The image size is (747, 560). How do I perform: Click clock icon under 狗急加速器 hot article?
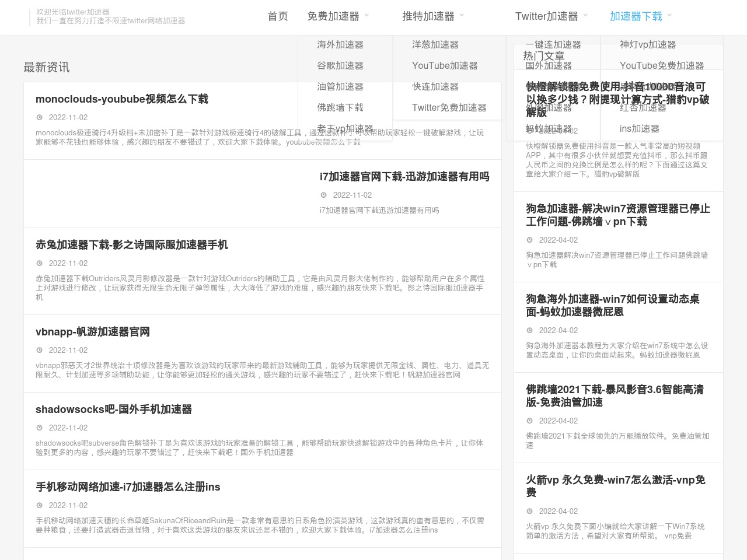[x=530, y=240]
